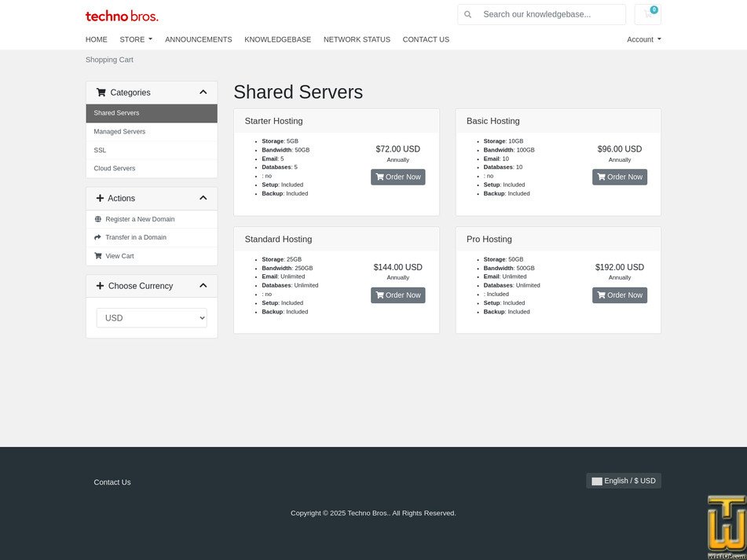The image size is (747, 560).
Task: Open the USD currency dropdown
Action: tap(152, 318)
